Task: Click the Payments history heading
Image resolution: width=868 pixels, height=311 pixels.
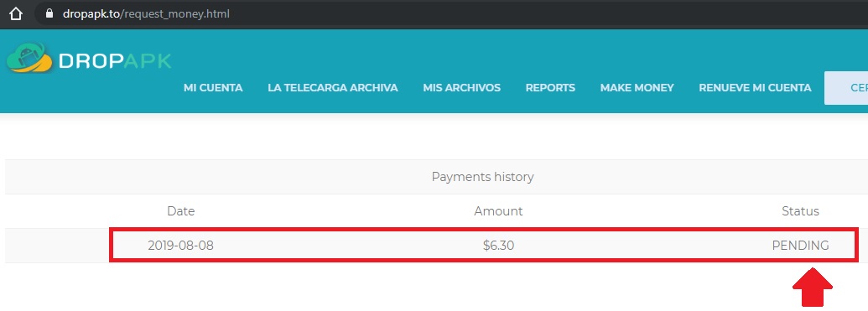Action: (x=482, y=177)
